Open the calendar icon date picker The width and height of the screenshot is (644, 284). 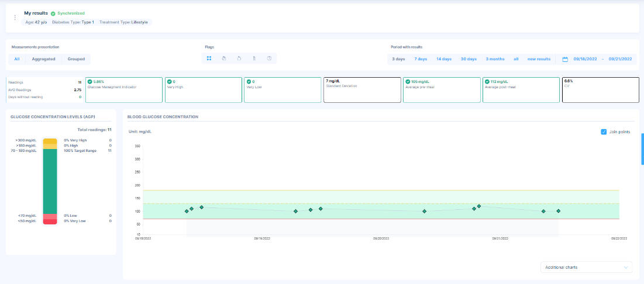(565, 59)
